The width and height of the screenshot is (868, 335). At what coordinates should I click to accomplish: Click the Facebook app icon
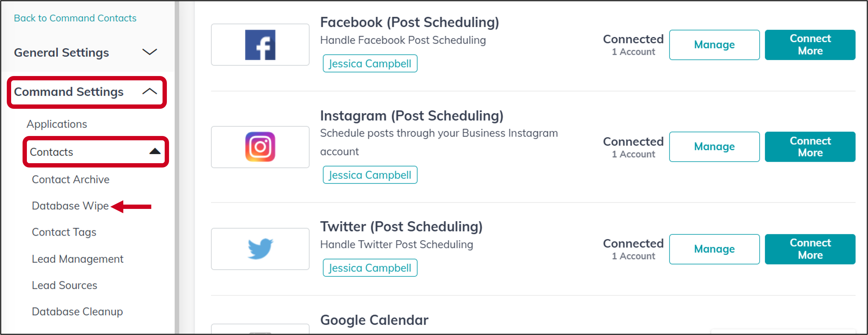point(260,45)
